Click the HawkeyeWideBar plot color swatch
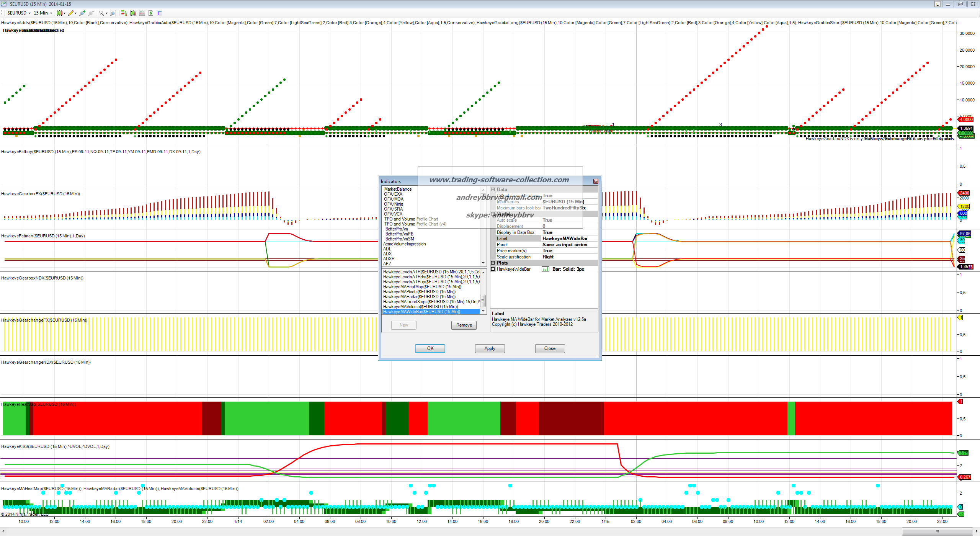This screenshot has height=536, width=980. [546, 269]
